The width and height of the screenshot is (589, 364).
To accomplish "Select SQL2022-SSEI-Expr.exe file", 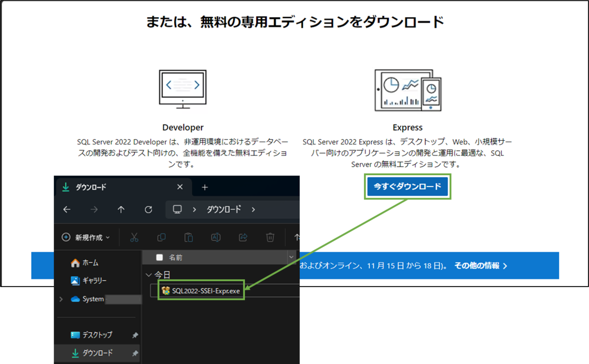I will click(200, 291).
